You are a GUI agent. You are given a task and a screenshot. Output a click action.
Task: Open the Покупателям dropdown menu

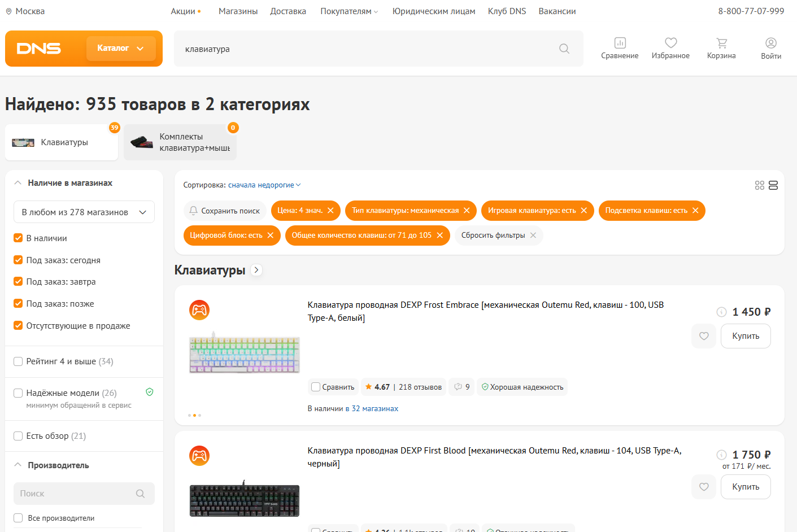click(349, 11)
